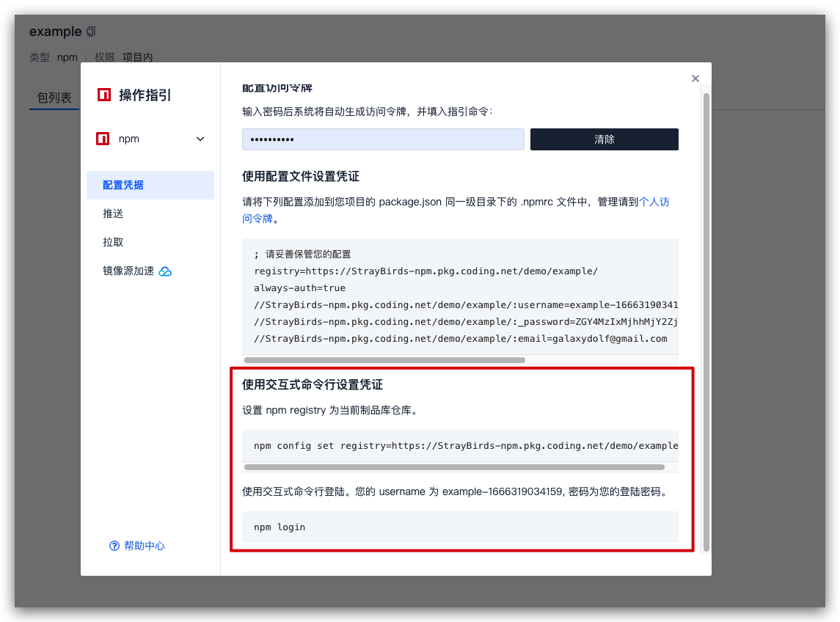
Task: Open the 个人访问令牌 link
Action: point(654,202)
